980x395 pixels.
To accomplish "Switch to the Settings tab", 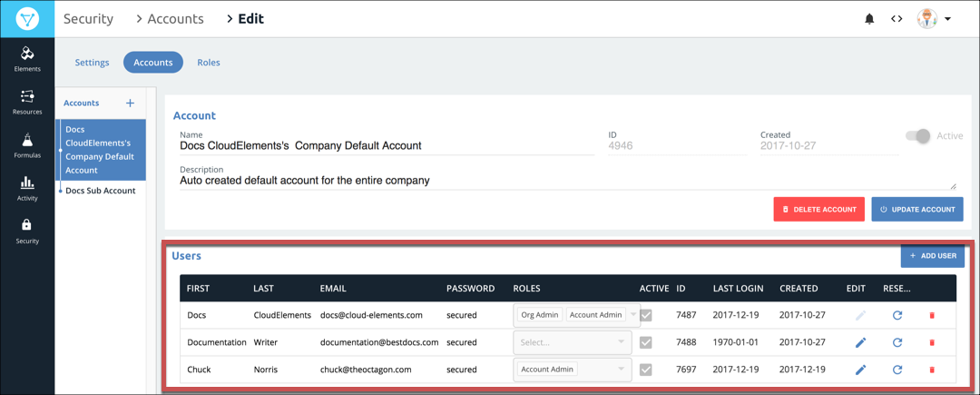I will 92,63.
